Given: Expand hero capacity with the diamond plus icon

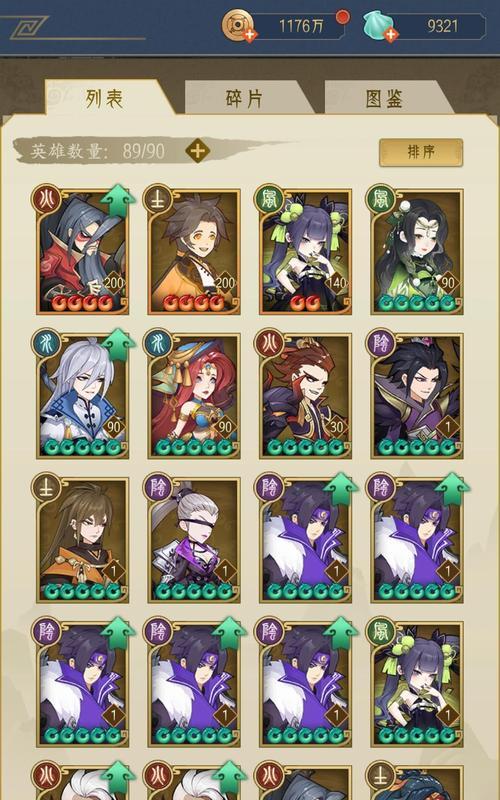Looking at the screenshot, I should pyautogui.click(x=197, y=151).
